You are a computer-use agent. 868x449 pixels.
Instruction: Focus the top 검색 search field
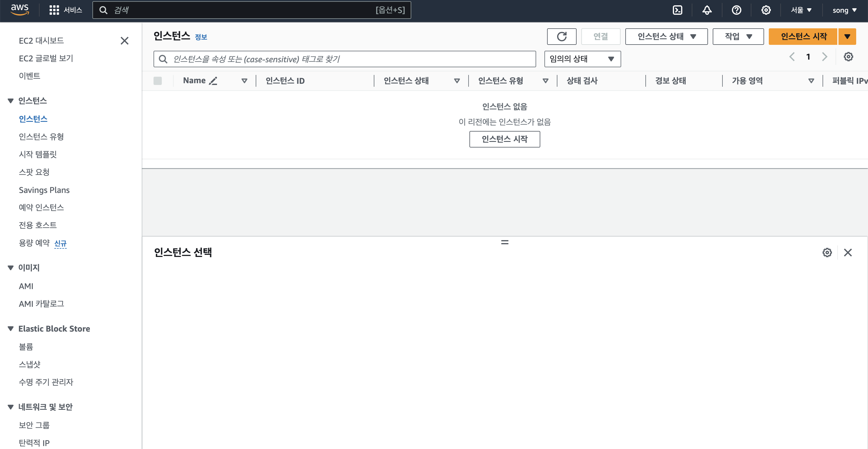tap(252, 10)
